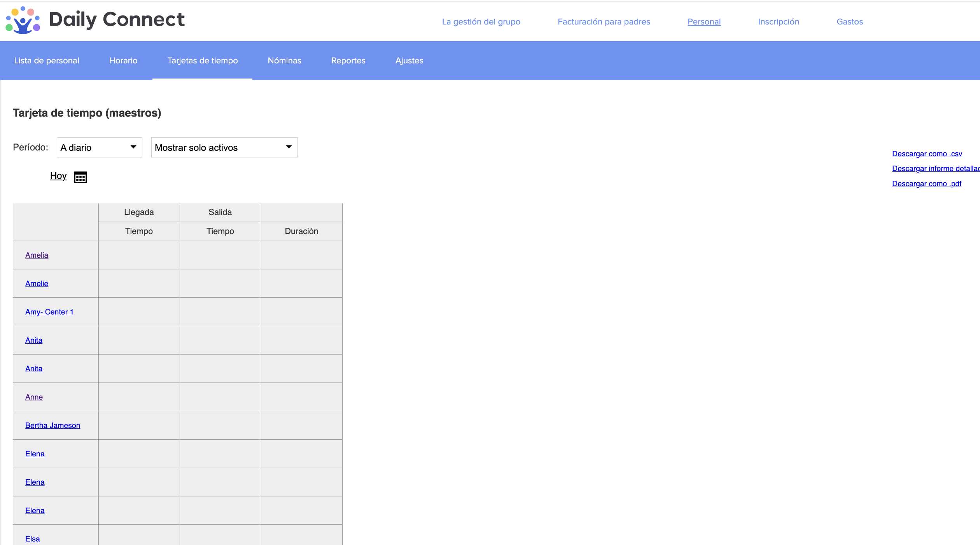Open the calendar date picker icon
This screenshot has width=980, height=545.
80,177
